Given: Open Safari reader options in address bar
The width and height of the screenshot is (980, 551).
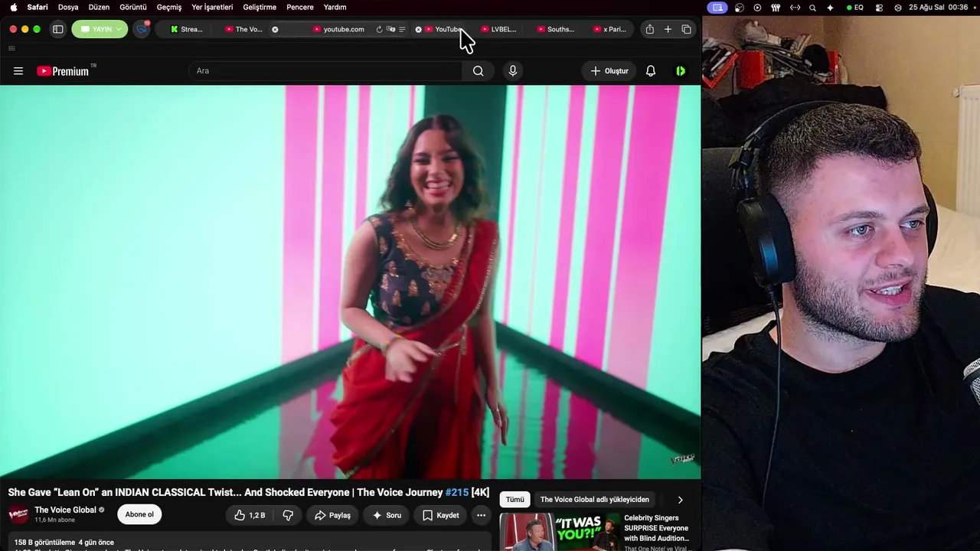Looking at the screenshot, I should 402,29.
